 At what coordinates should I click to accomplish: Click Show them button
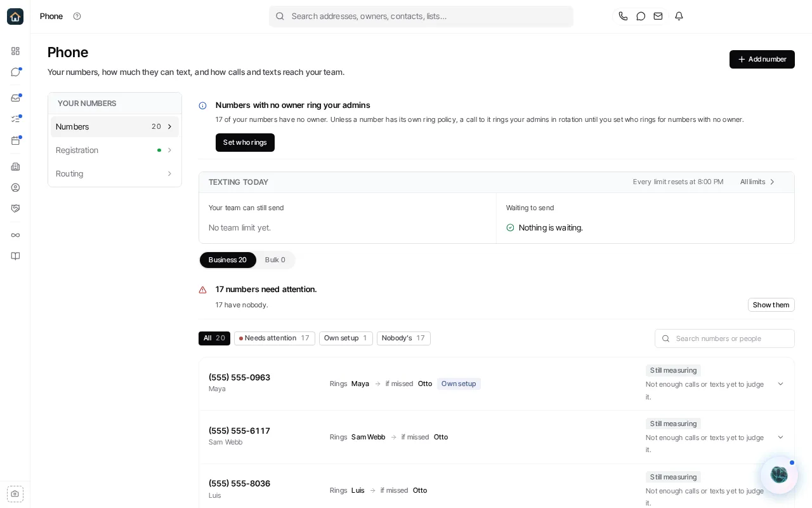click(771, 305)
